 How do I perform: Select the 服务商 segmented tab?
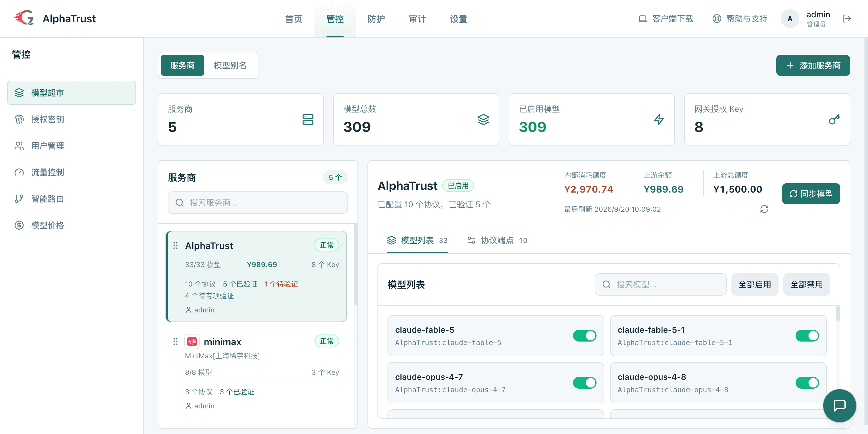coord(182,65)
